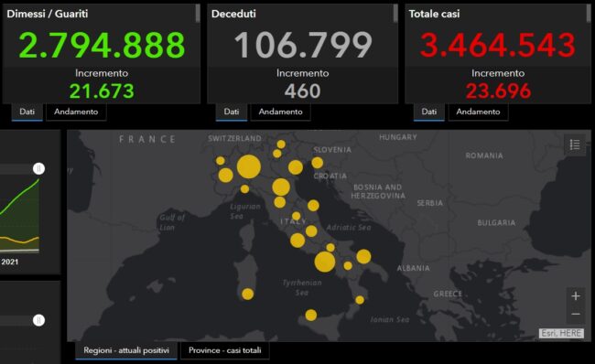Screen dimensions: 595x364
Task: Click the lower chart slider handle
Action: (38, 320)
